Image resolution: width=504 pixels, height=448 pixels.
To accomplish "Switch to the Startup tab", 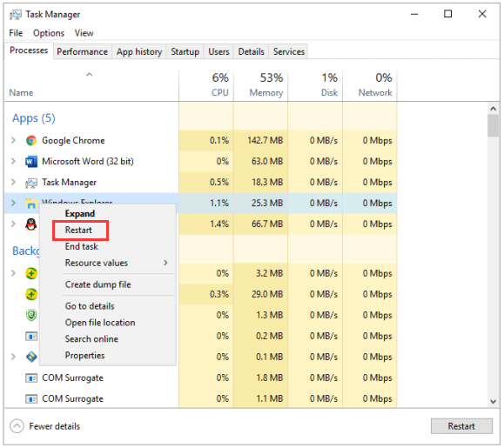I will [x=185, y=51].
